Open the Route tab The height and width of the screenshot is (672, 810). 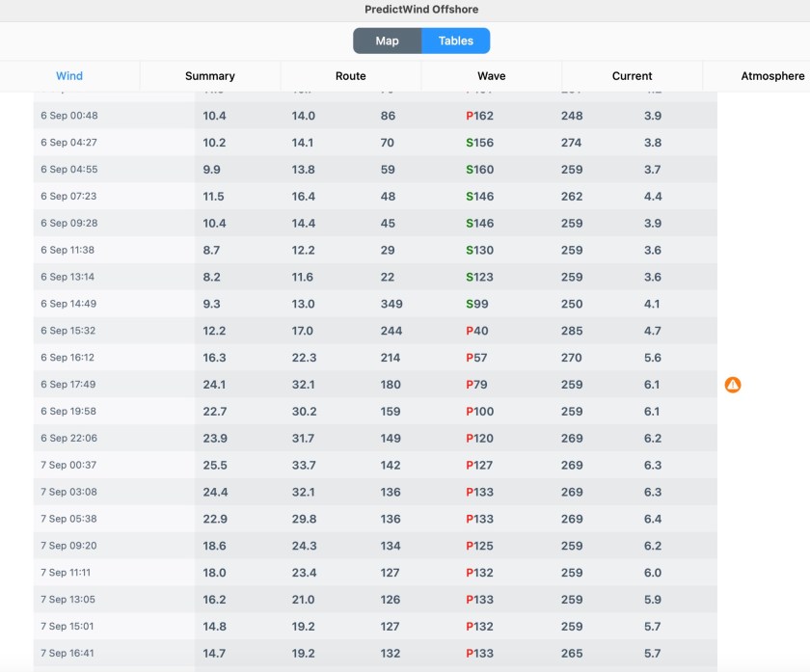pos(351,76)
